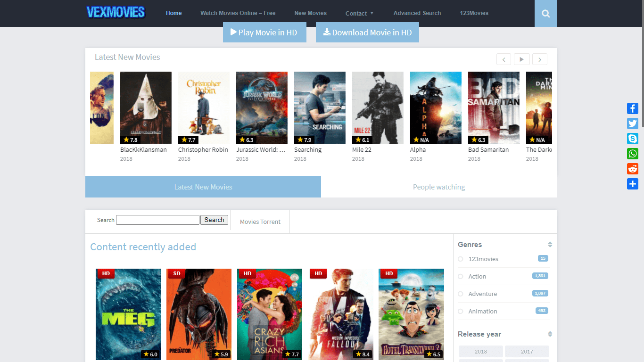Open the Mission Impossible Fallout poster
The width and height of the screenshot is (644, 362).
(x=340, y=314)
